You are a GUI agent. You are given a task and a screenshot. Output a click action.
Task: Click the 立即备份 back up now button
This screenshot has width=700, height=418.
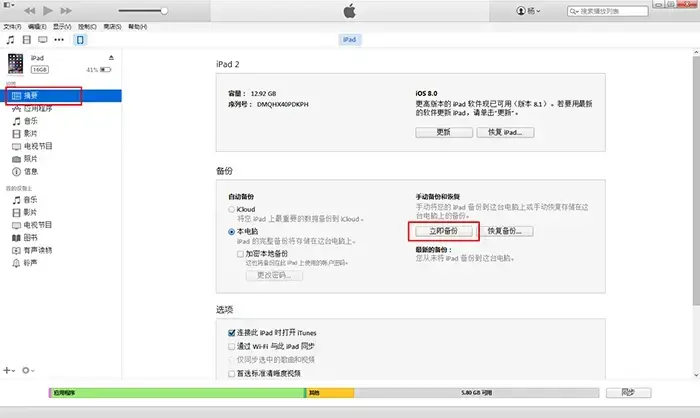click(x=444, y=231)
